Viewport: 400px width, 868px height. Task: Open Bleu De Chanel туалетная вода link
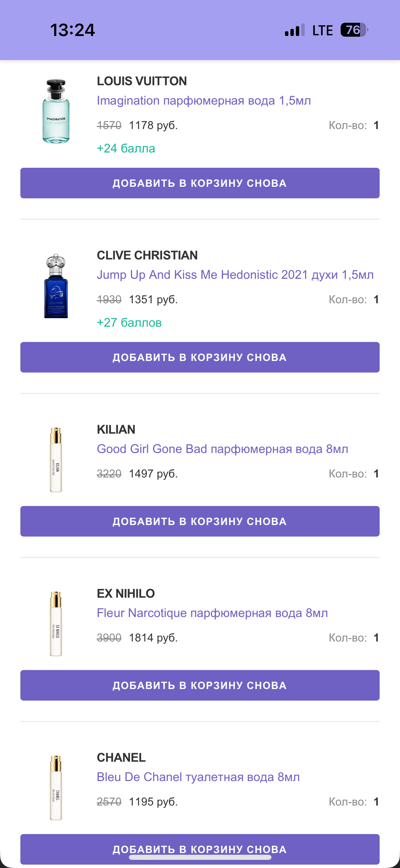(x=198, y=777)
